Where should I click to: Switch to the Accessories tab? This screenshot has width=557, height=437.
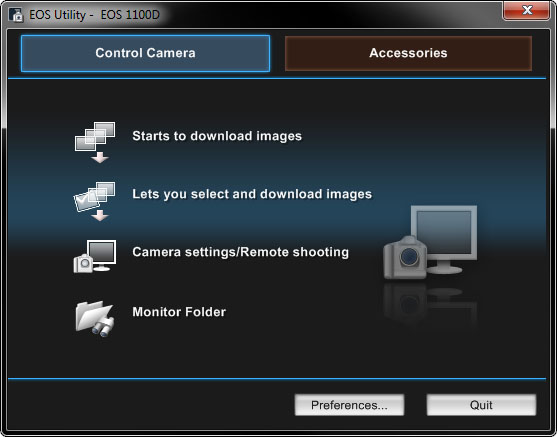pyautogui.click(x=408, y=53)
